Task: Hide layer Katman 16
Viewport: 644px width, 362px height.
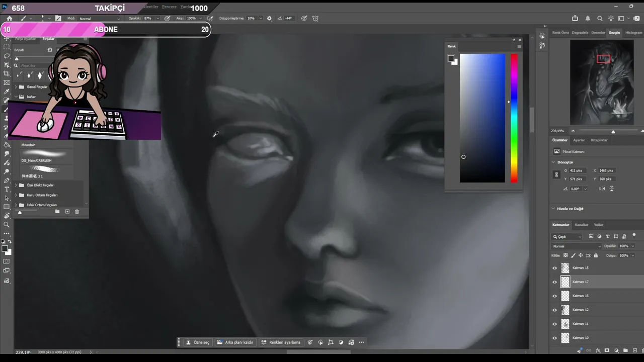Action: click(x=555, y=296)
